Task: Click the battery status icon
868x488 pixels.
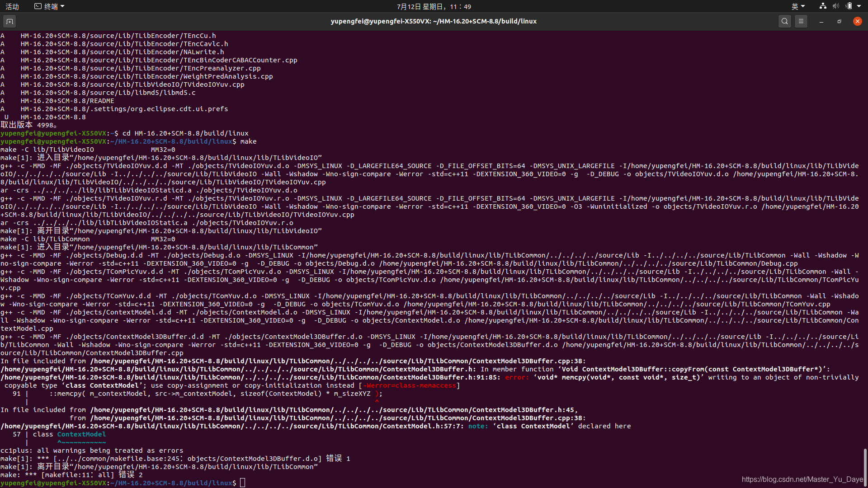Action: (849, 6)
